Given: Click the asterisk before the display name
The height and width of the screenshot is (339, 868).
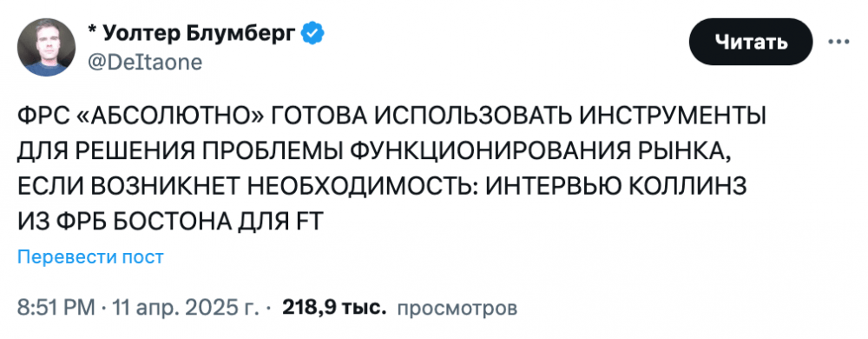Looking at the screenshot, I should [x=92, y=30].
